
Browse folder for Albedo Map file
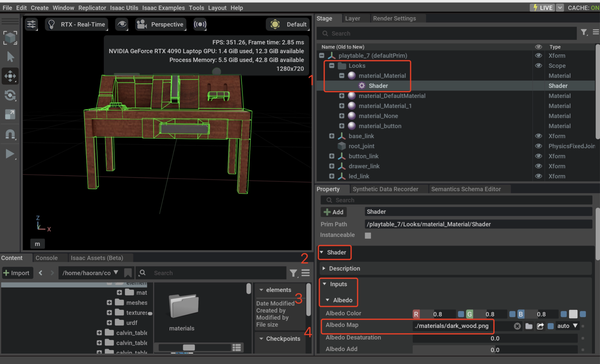coord(529,326)
